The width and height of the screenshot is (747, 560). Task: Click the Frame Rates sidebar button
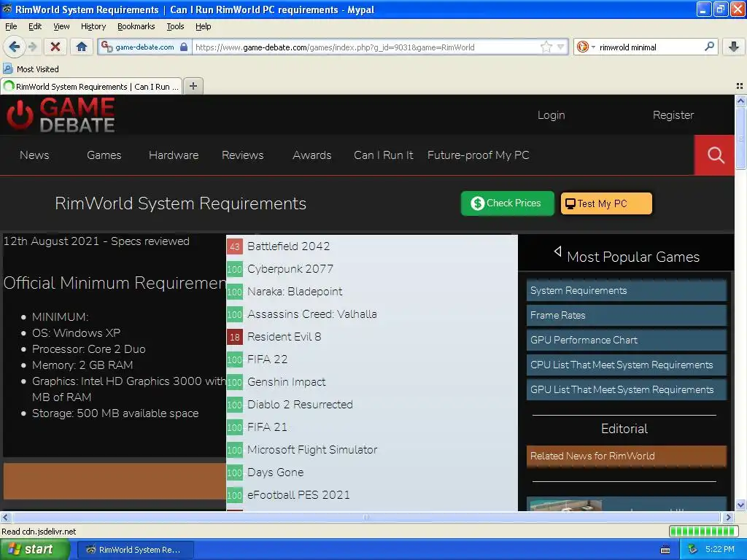click(627, 315)
